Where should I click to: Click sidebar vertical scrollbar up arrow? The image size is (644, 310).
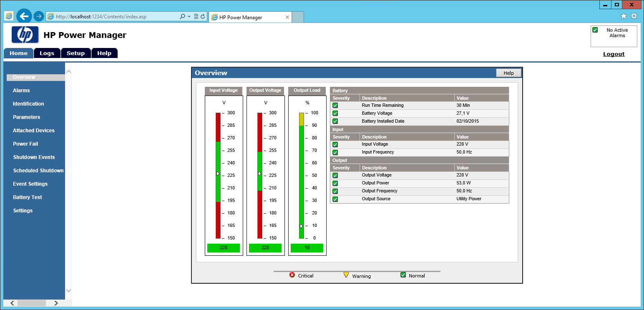click(69, 72)
